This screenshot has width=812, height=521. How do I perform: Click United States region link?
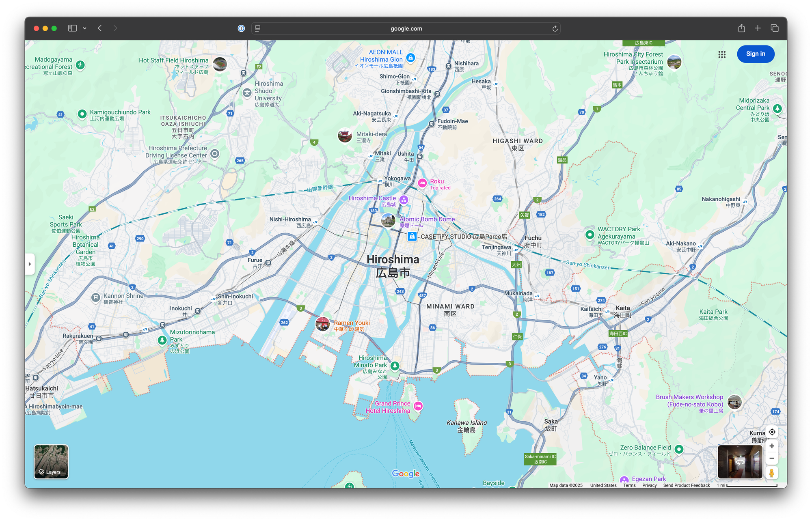[603, 485]
